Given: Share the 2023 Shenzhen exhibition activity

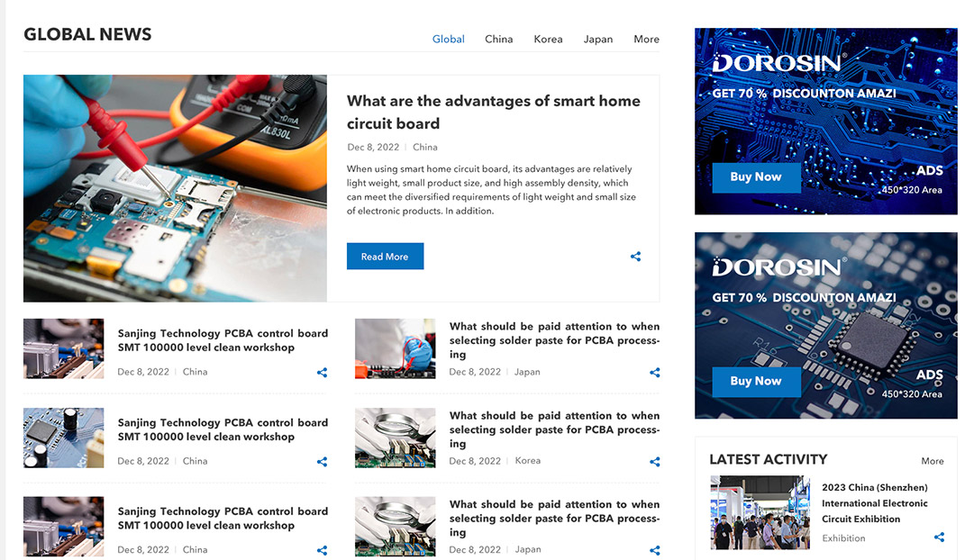Looking at the screenshot, I should point(939,537).
